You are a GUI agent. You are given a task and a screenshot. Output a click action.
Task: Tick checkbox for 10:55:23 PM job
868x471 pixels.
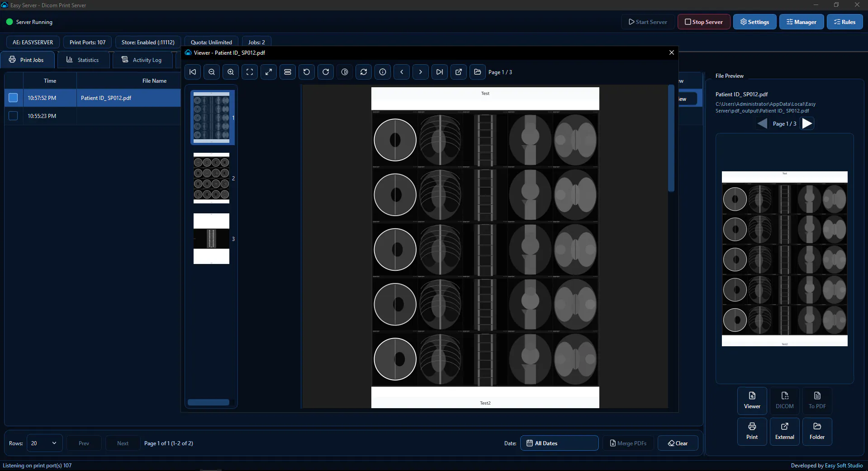point(13,116)
